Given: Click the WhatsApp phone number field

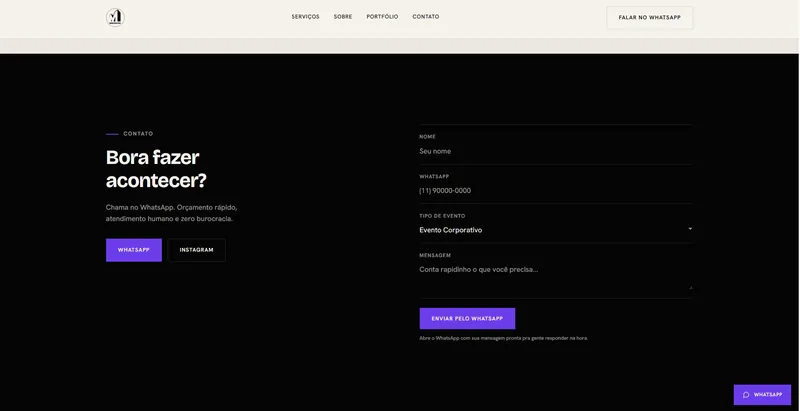Looking at the screenshot, I should pyautogui.click(x=556, y=191).
